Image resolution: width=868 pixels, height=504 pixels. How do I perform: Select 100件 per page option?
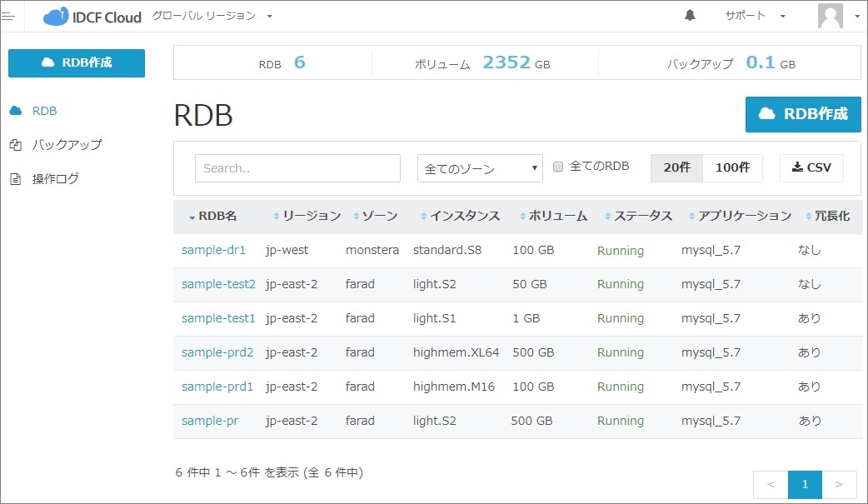click(x=732, y=167)
